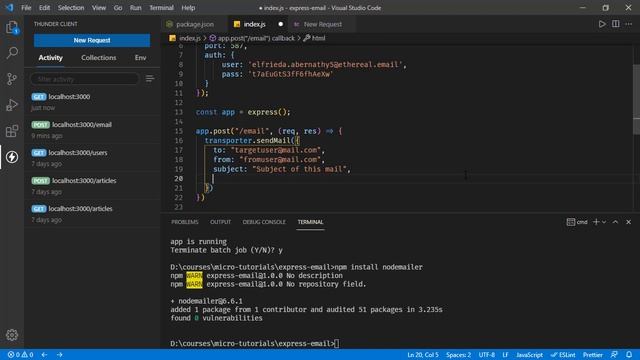Open the Go menu
This screenshot has width=640, height=360.
[x=118, y=8]
